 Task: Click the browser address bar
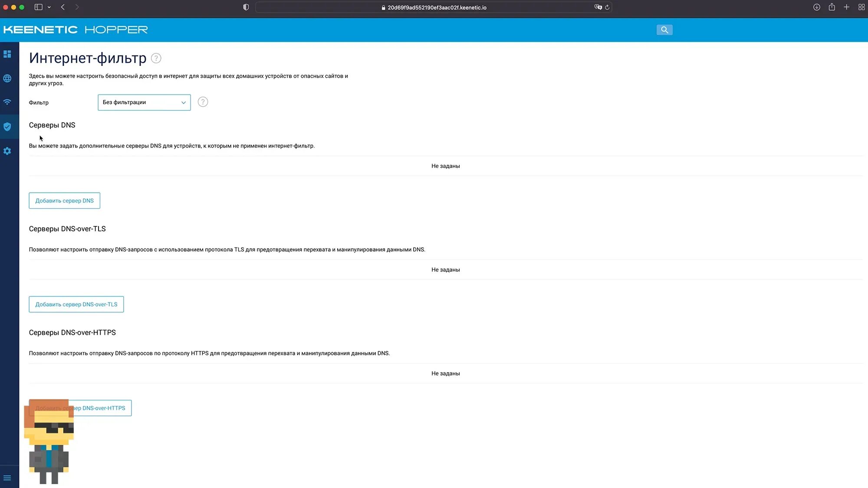[x=437, y=7]
